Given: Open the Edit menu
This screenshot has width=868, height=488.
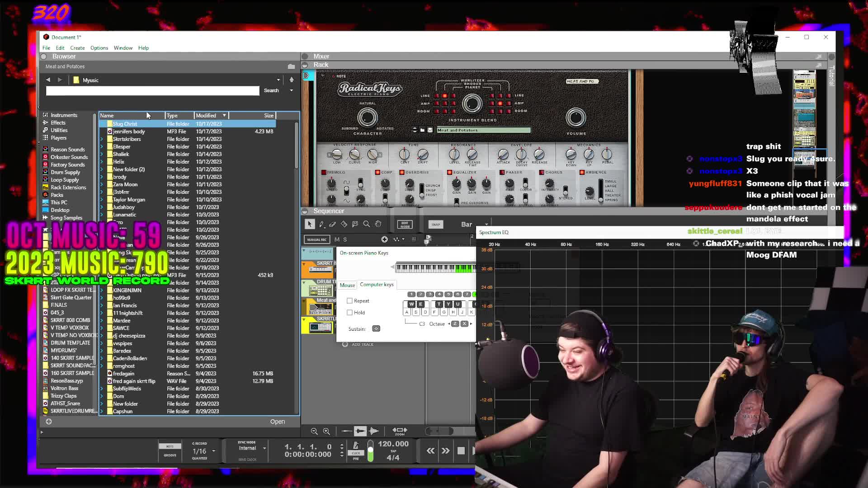Looking at the screenshot, I should pyautogui.click(x=60, y=48).
